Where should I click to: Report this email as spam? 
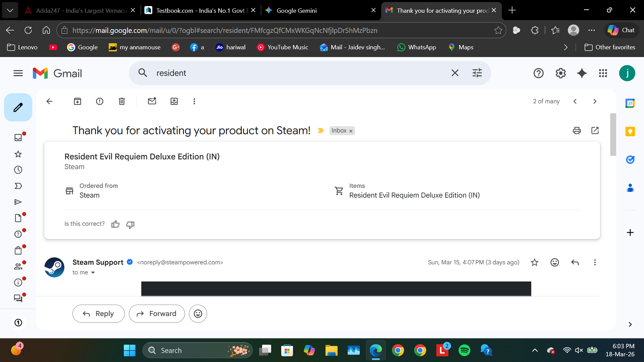[100, 101]
